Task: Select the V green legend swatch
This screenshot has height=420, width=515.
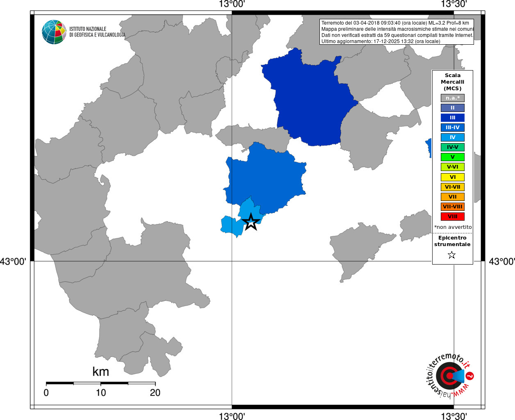Action: pos(453,157)
